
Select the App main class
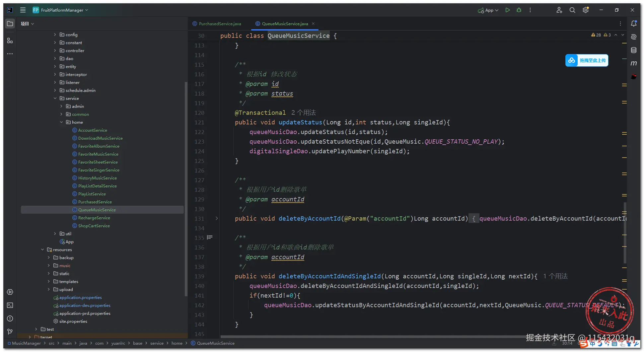(x=67, y=242)
